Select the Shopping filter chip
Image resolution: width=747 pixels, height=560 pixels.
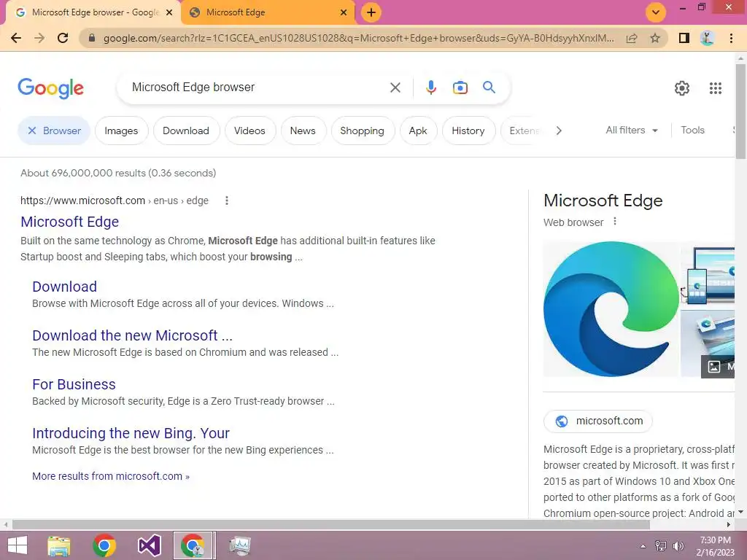(x=363, y=131)
